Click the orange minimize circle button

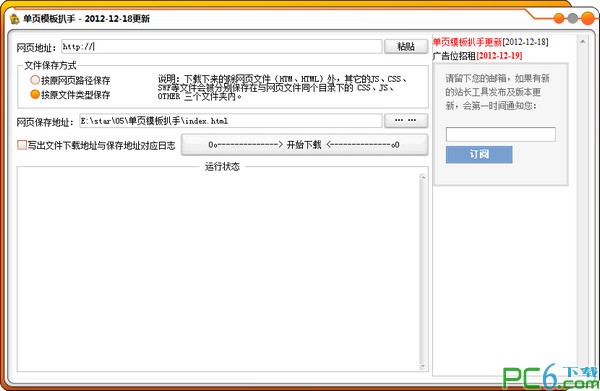pyautogui.click(x=559, y=18)
